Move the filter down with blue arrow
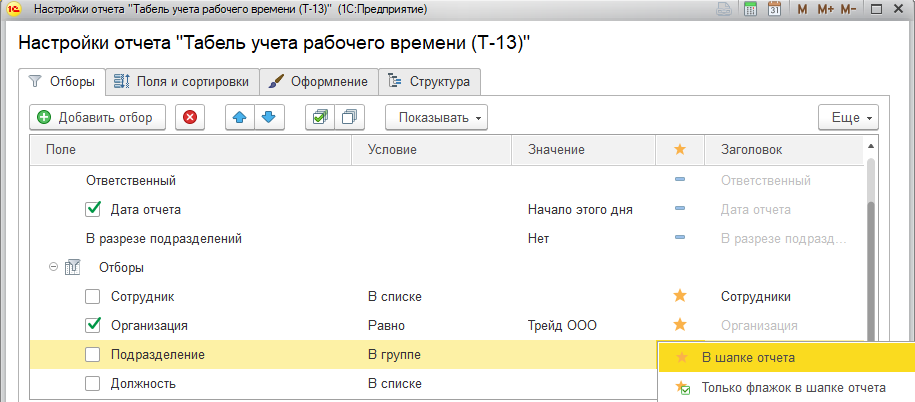Viewport: 915px width, 402px height. pos(267,117)
